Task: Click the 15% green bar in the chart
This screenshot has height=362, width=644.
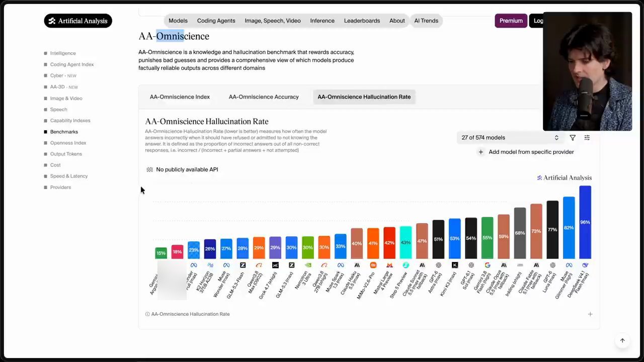Action: (x=161, y=253)
